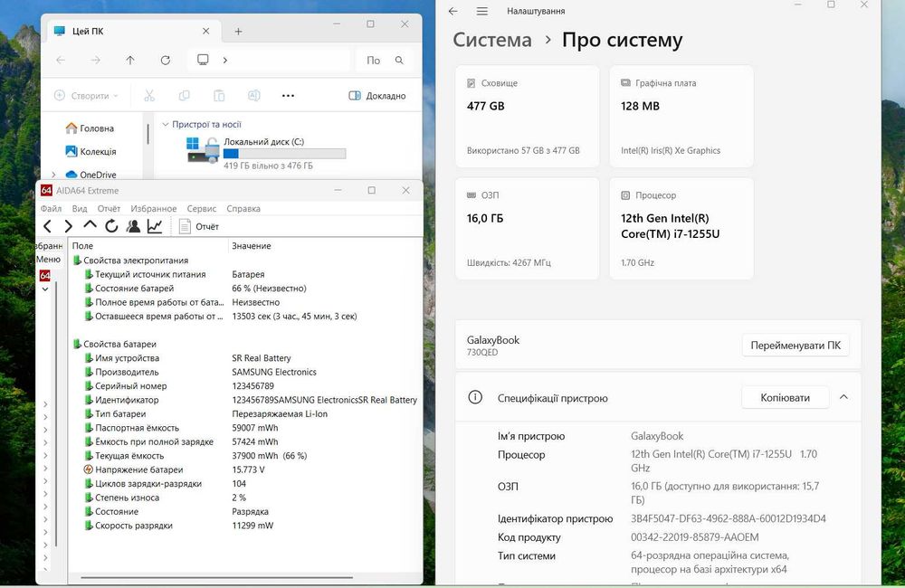Click the search magnifier in File Explorer
The width and height of the screenshot is (905, 588).
399,60
